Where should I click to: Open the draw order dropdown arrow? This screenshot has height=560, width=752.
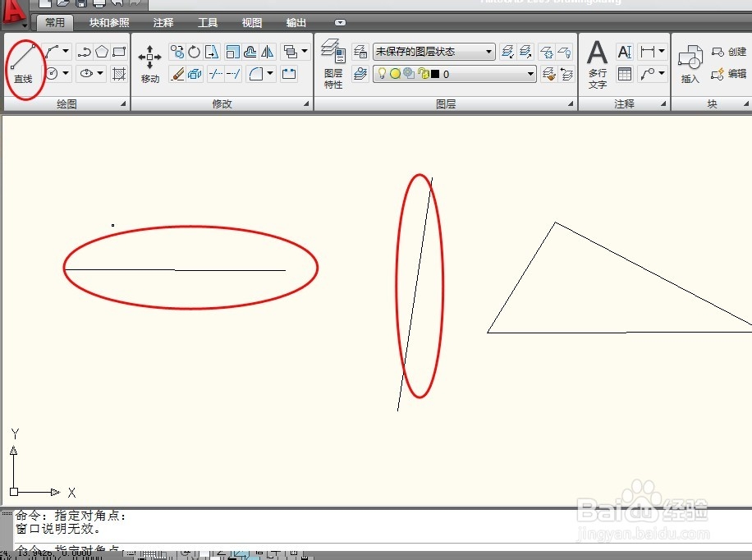pos(305,51)
